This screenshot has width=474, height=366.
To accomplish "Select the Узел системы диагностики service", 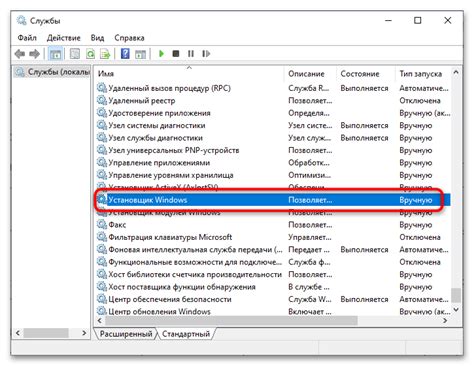I will [273, 125].
